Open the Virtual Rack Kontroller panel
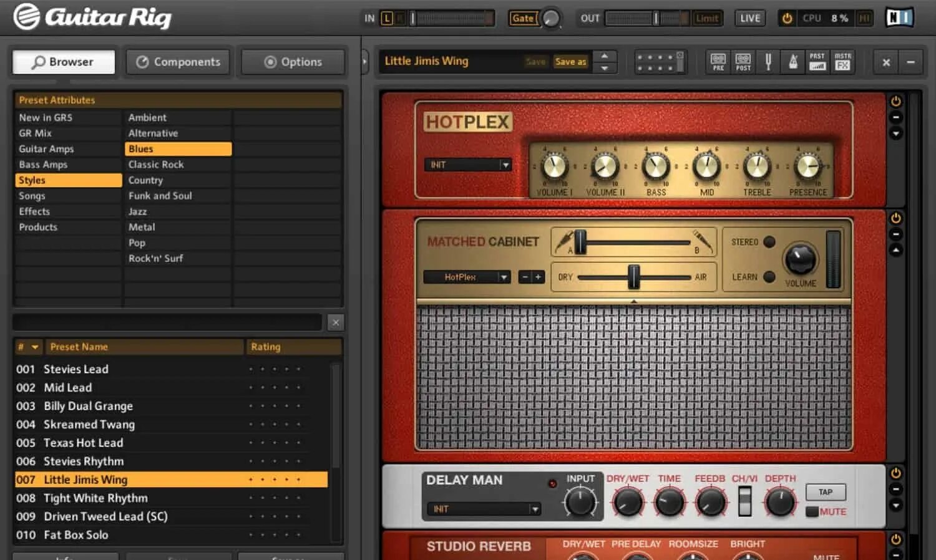 tap(660, 62)
